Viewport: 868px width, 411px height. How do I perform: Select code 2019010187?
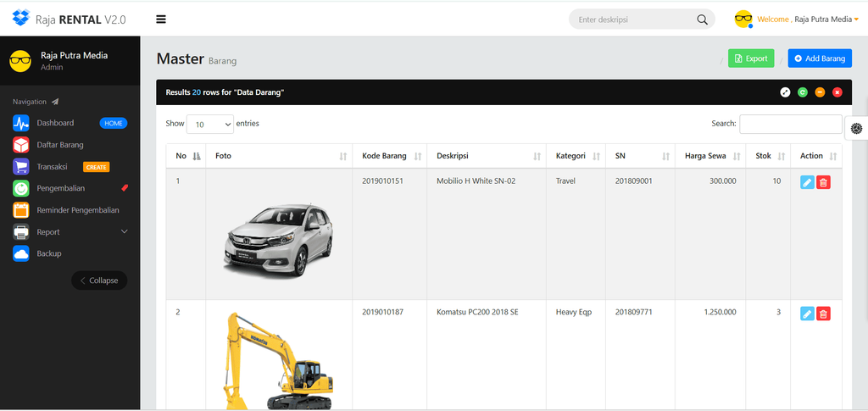(x=382, y=312)
